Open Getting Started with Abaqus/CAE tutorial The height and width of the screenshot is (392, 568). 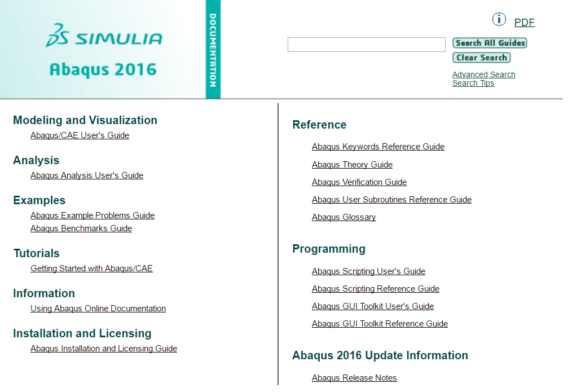[x=91, y=268]
